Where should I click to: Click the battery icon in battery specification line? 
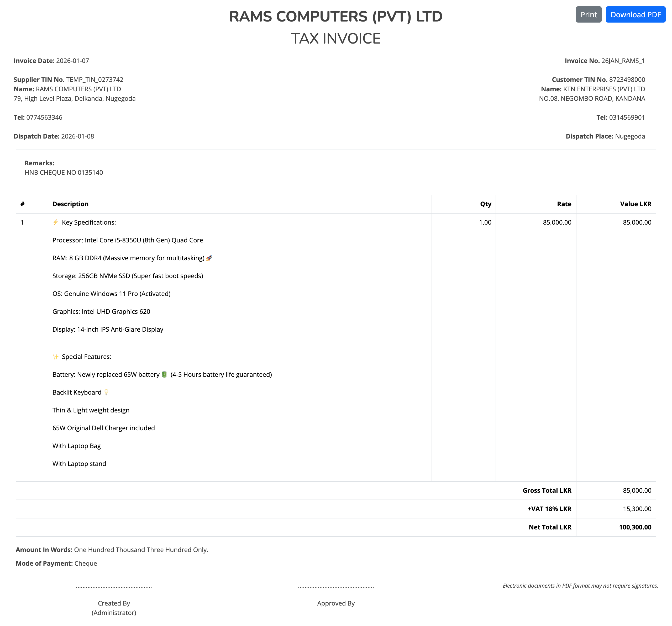[164, 374]
